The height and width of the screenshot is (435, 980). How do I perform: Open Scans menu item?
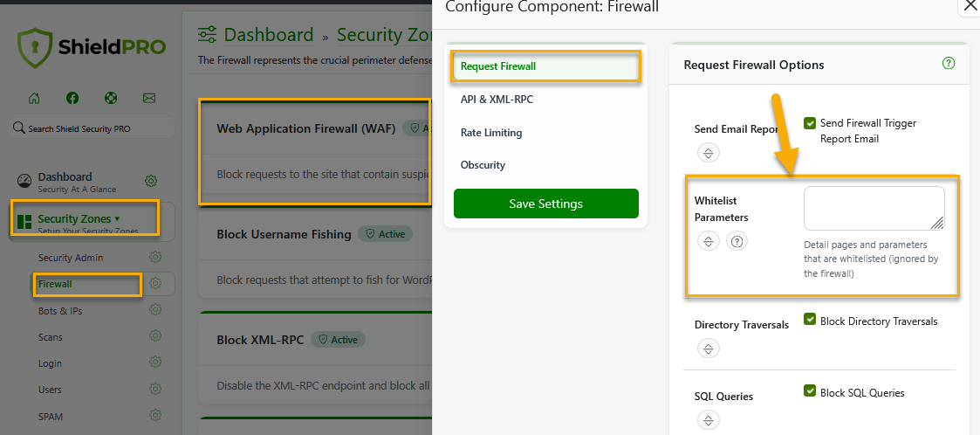click(51, 337)
